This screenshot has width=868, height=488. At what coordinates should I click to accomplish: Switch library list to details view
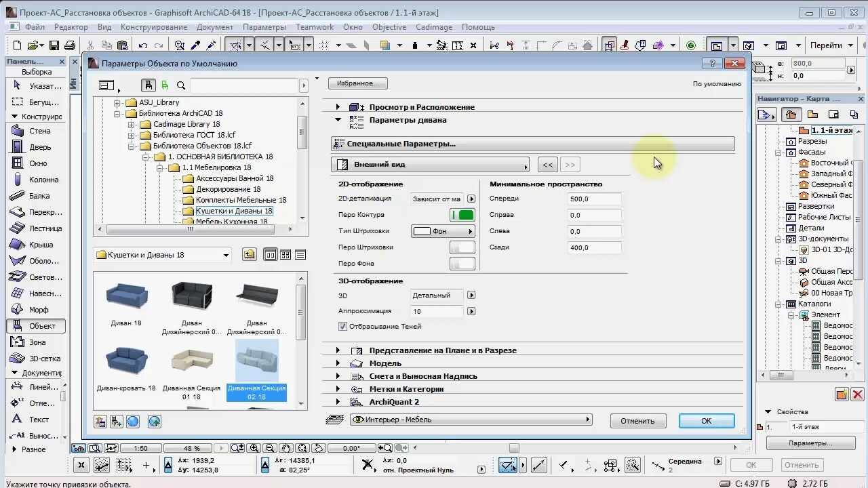(300, 255)
